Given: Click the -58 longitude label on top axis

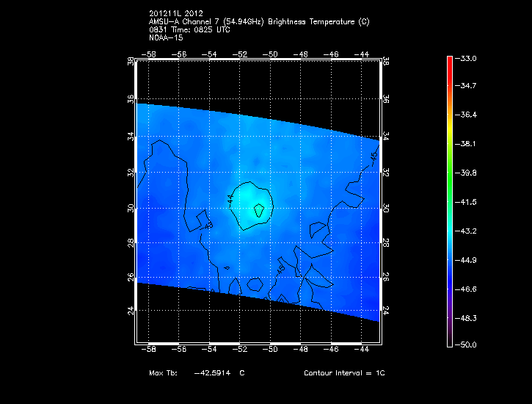Looking at the screenshot, I should tap(152, 54).
